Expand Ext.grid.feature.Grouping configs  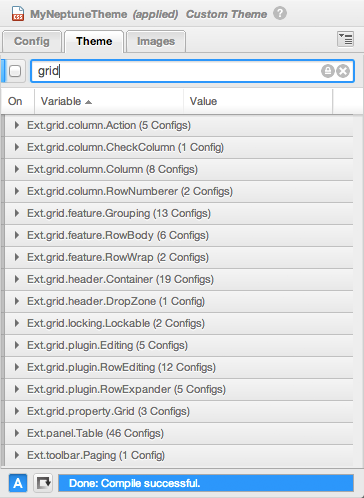click(17, 213)
